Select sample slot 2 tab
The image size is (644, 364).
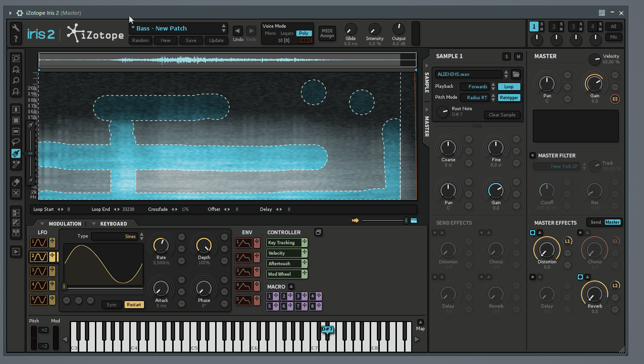(x=554, y=27)
